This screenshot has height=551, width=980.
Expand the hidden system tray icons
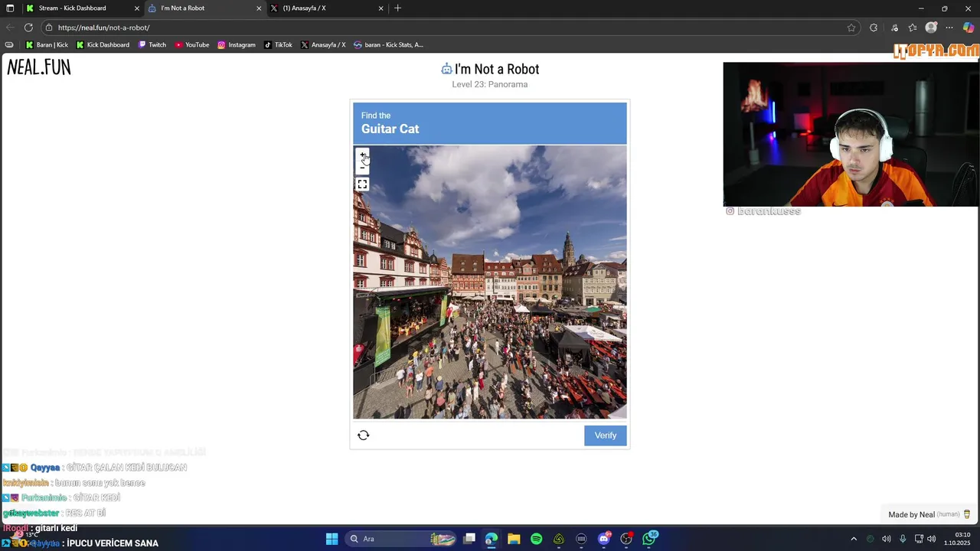(854, 539)
